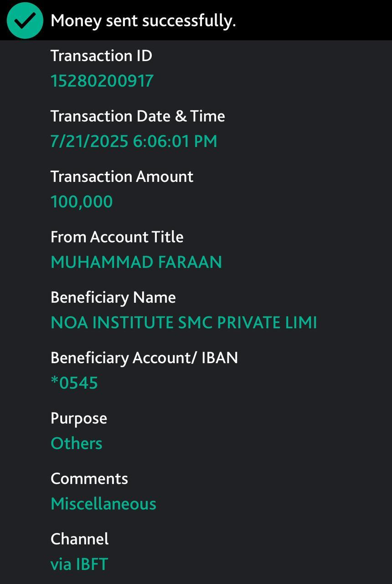Click the Purpose label

tap(79, 418)
